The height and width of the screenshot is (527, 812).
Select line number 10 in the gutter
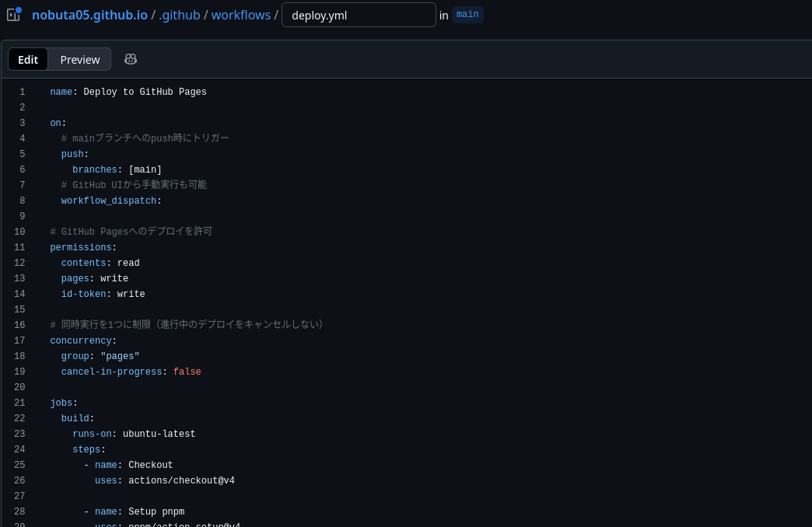[x=19, y=232]
